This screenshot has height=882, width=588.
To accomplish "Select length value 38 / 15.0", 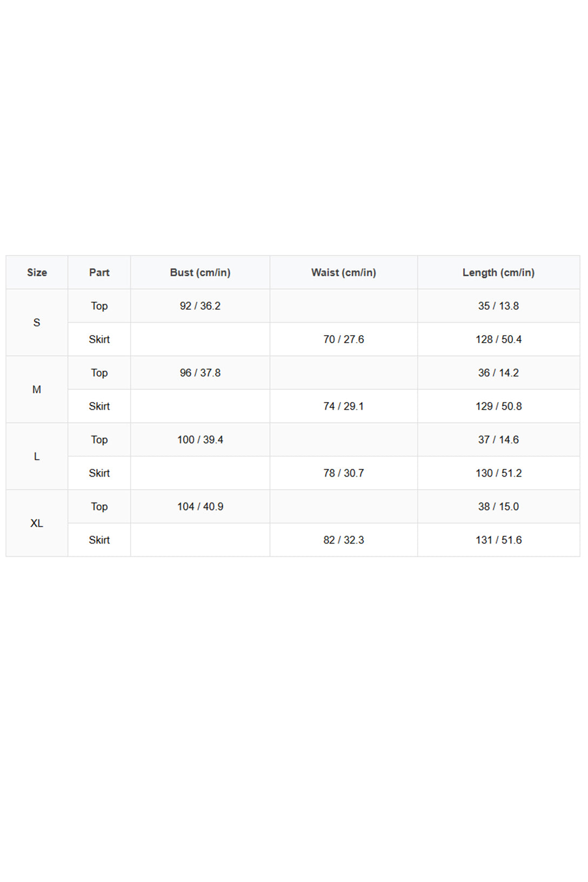I will [x=498, y=507].
